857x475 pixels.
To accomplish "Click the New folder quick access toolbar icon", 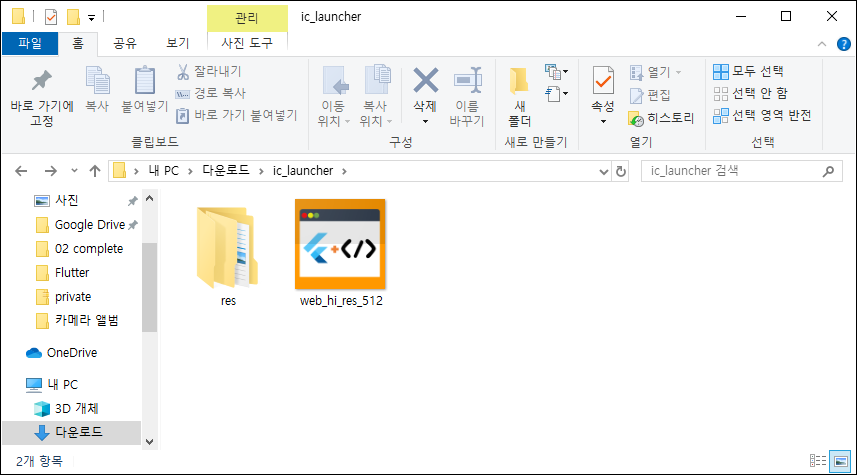I will point(73,17).
